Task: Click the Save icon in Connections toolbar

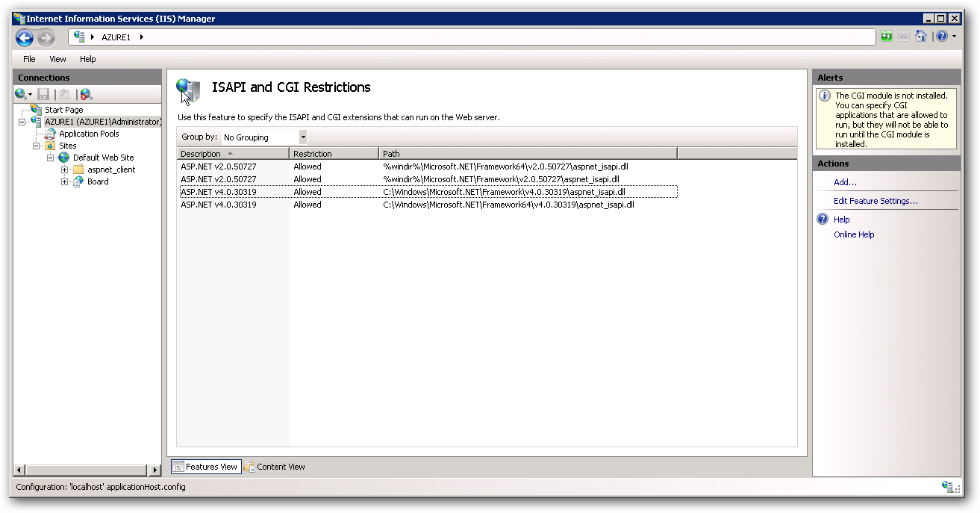Action: click(43, 94)
